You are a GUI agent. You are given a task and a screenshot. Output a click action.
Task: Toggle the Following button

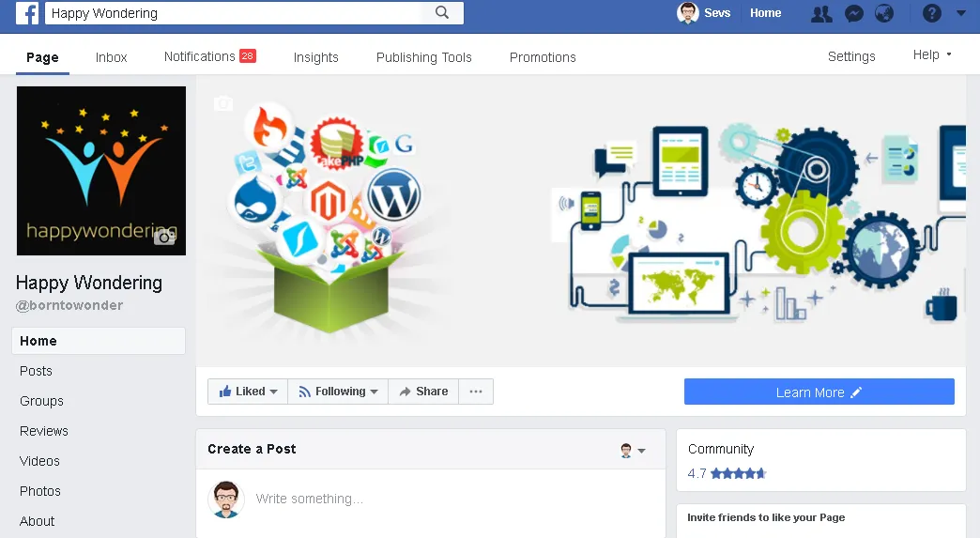pos(338,392)
